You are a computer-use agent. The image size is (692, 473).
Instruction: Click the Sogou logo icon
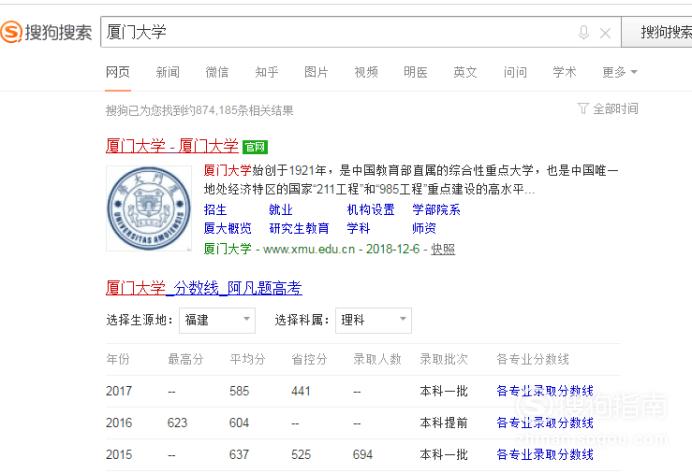[x=11, y=32]
